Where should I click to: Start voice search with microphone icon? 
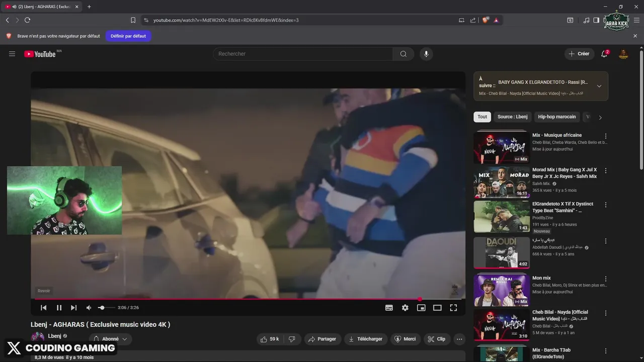[426, 54]
